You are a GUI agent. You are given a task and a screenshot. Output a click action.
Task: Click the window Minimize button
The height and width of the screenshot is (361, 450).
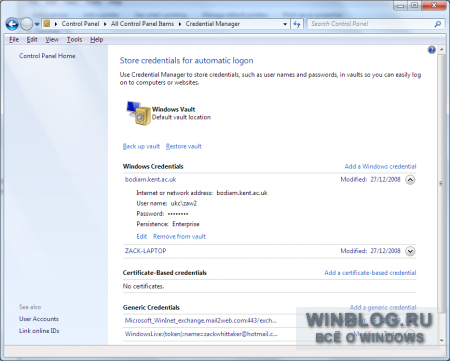401,6
